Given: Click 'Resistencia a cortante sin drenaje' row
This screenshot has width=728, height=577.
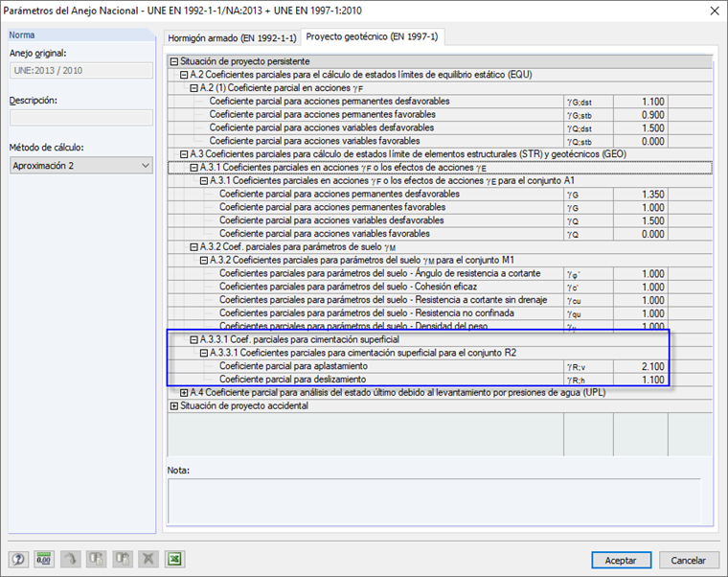Looking at the screenshot, I should (x=383, y=300).
